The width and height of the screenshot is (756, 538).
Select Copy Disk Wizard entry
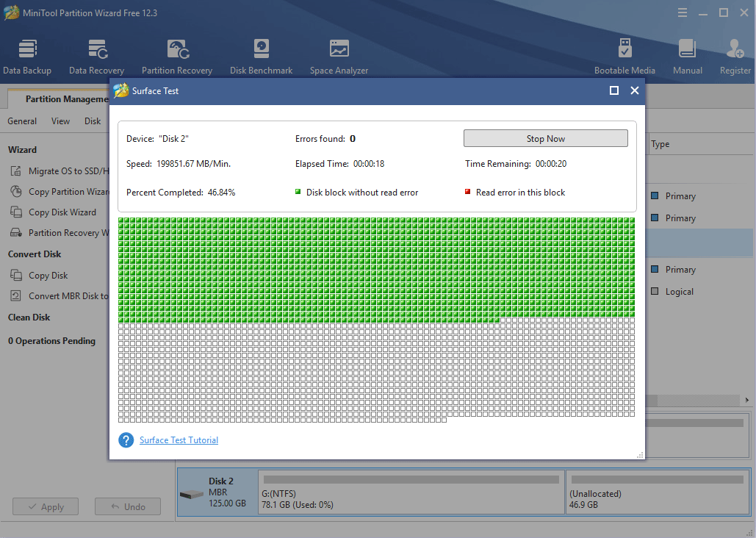tap(62, 212)
